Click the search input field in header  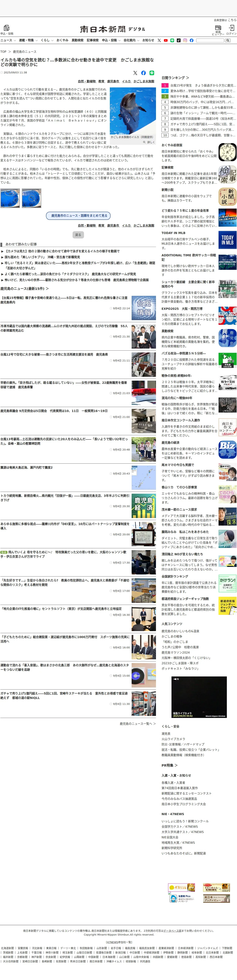[210, 40]
